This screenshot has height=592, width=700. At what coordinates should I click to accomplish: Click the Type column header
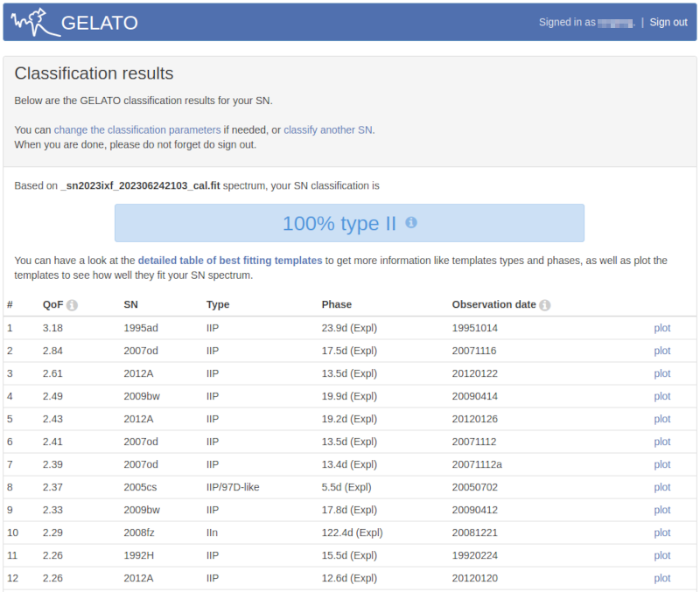pos(218,304)
